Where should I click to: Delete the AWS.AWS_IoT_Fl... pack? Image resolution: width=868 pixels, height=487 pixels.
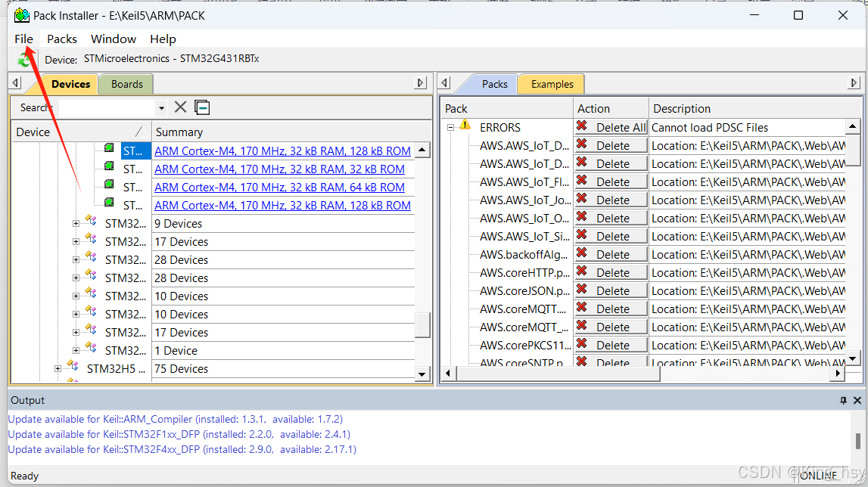pyautogui.click(x=611, y=181)
